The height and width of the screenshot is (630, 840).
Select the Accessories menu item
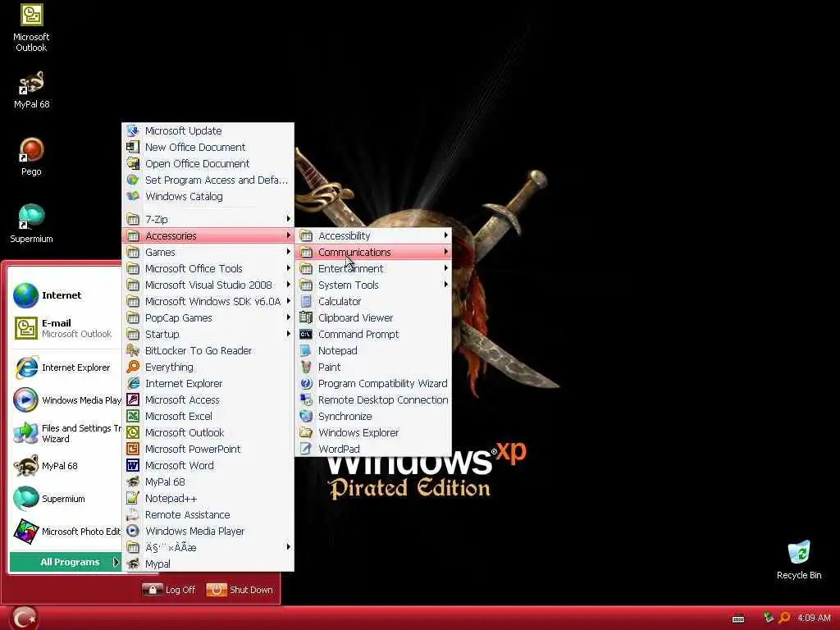pyautogui.click(x=208, y=235)
